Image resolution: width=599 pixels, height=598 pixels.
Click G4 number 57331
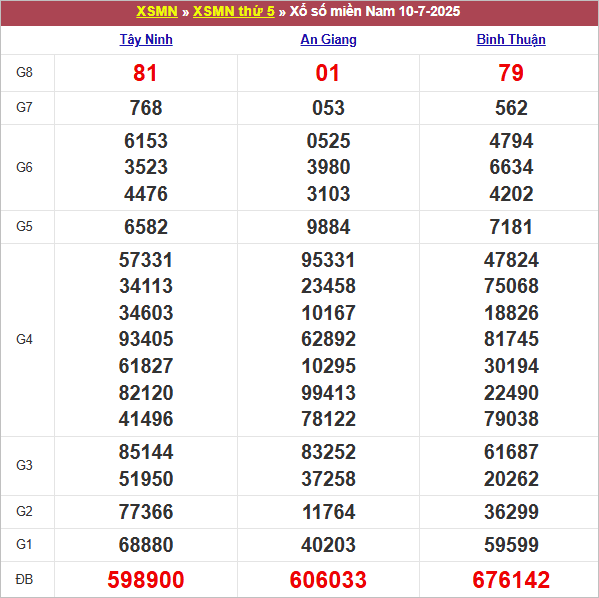146,260
